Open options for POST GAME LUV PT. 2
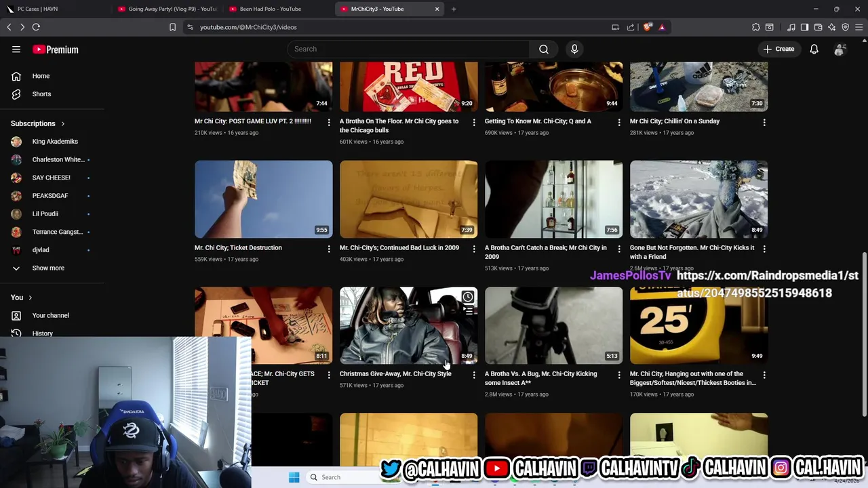868x488 pixels. pos(329,122)
